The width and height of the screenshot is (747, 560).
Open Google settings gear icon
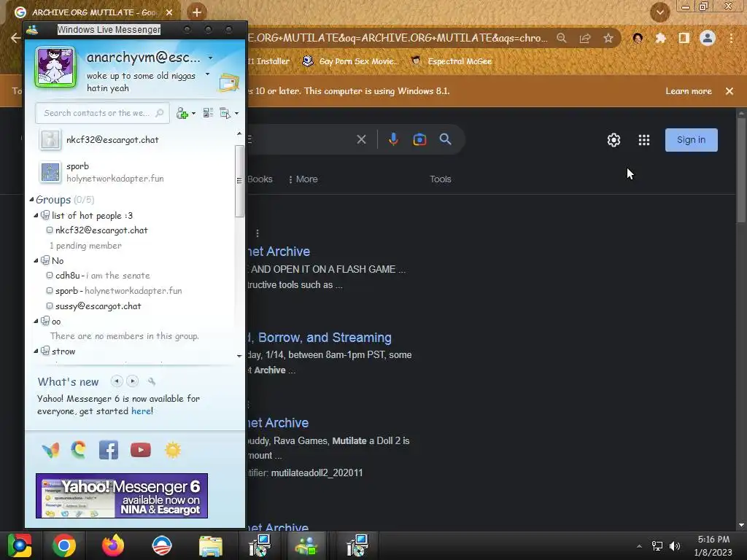click(614, 140)
